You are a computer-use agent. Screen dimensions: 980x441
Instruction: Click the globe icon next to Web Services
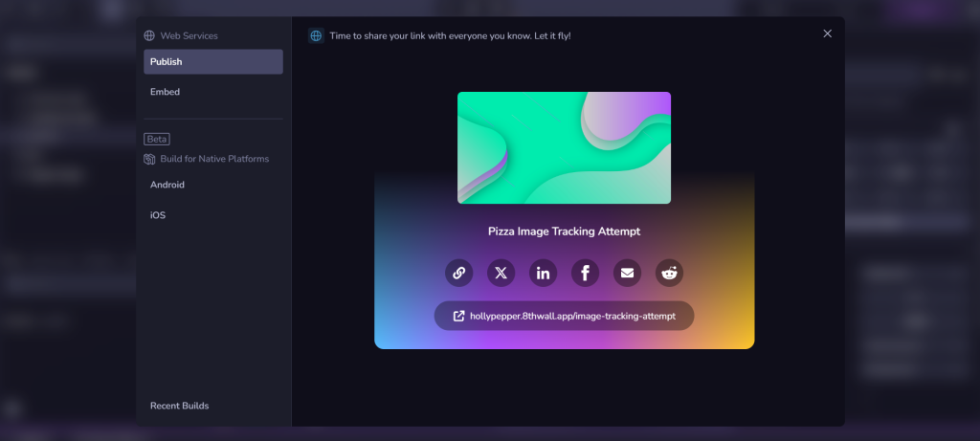coord(149,35)
